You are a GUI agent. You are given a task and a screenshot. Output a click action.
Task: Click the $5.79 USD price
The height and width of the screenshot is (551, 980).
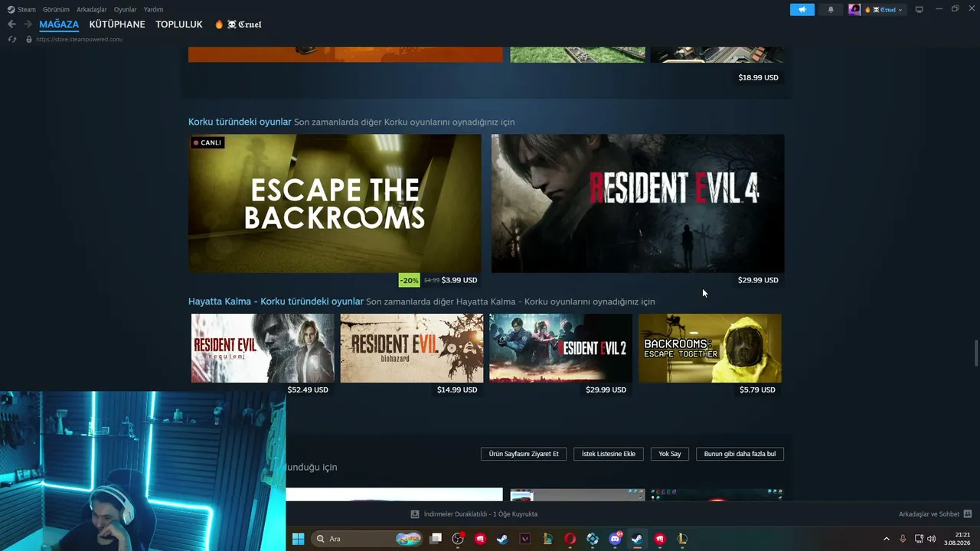click(757, 390)
